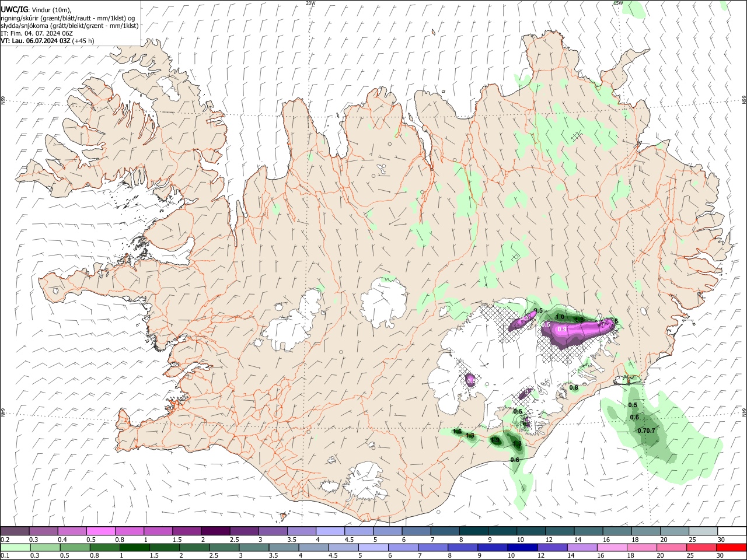Click the '20W' longitude label
The width and height of the screenshot is (747, 560).
click(x=310, y=3)
